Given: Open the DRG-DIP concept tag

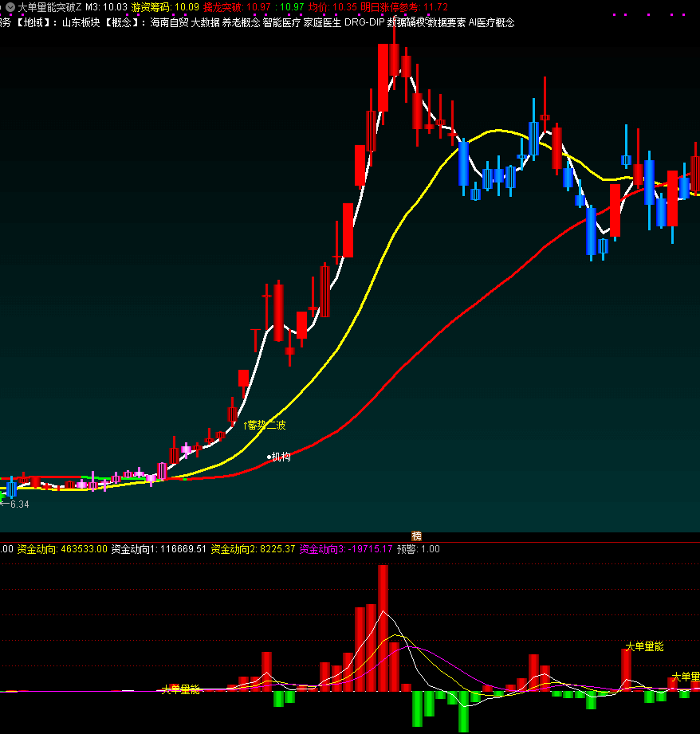Looking at the screenshot, I should [x=364, y=23].
